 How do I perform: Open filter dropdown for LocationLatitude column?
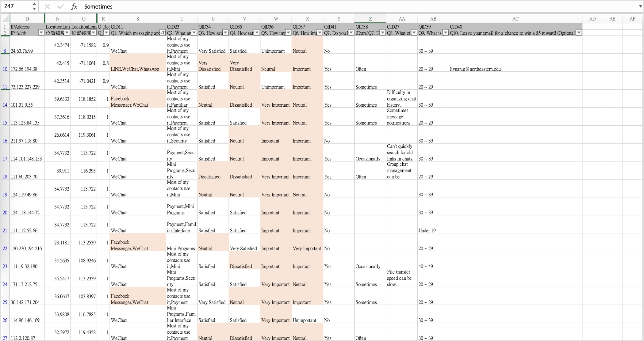[67, 33]
